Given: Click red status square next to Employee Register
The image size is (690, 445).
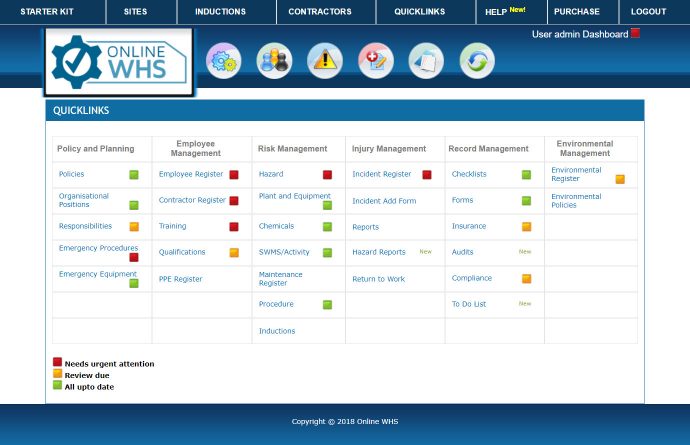Looking at the screenshot, I should point(234,175).
